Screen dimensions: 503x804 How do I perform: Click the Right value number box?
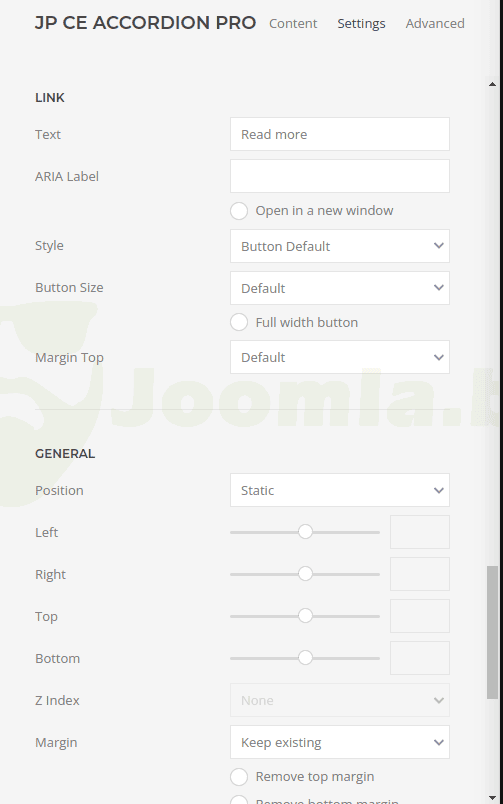tap(420, 574)
